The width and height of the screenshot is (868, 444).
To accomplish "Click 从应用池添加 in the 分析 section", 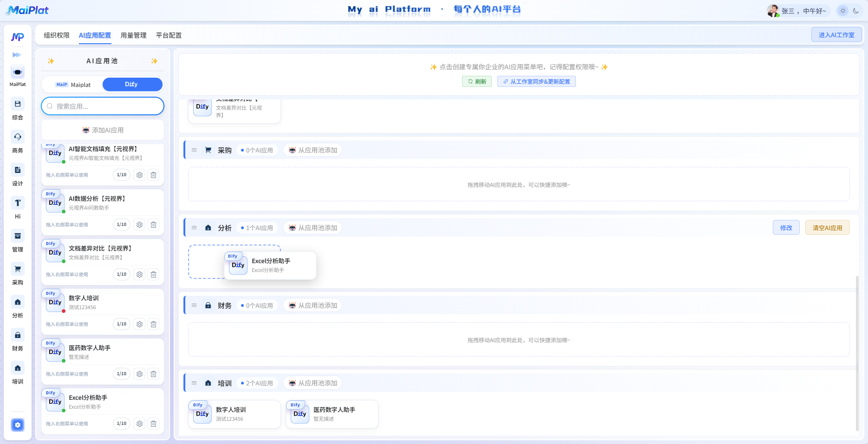I will (x=313, y=228).
